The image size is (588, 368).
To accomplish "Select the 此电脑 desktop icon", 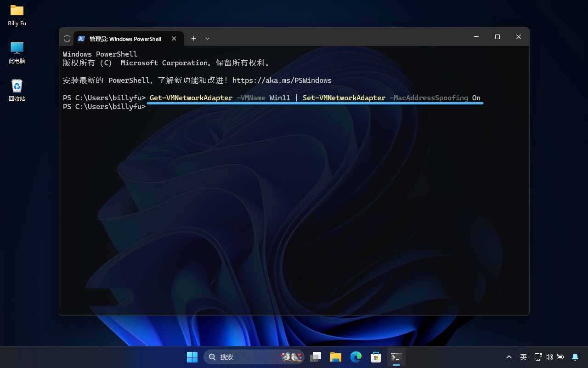I will pos(17,52).
